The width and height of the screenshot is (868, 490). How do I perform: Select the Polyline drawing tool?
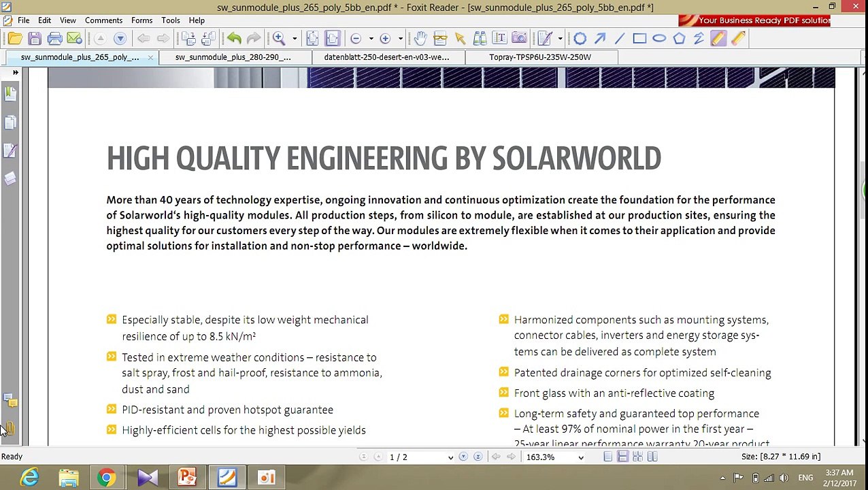tap(699, 39)
